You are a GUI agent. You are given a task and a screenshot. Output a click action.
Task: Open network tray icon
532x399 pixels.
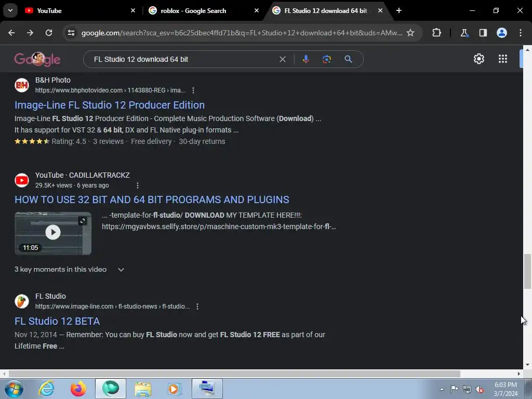click(467, 389)
